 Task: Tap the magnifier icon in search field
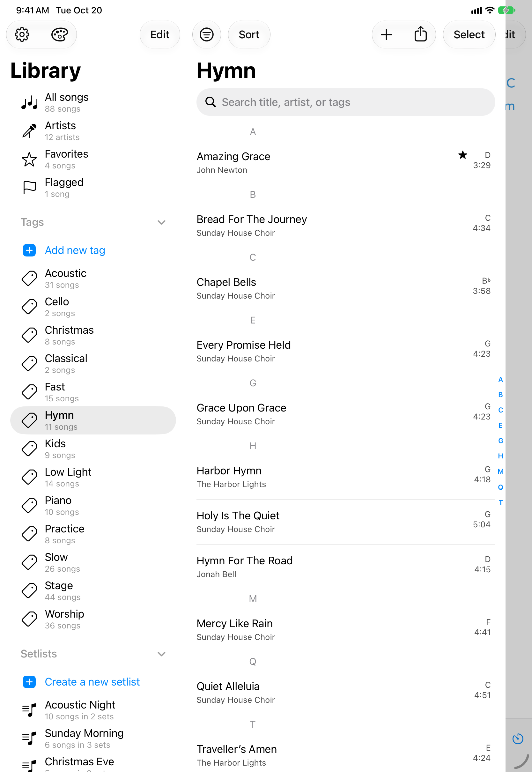210,102
